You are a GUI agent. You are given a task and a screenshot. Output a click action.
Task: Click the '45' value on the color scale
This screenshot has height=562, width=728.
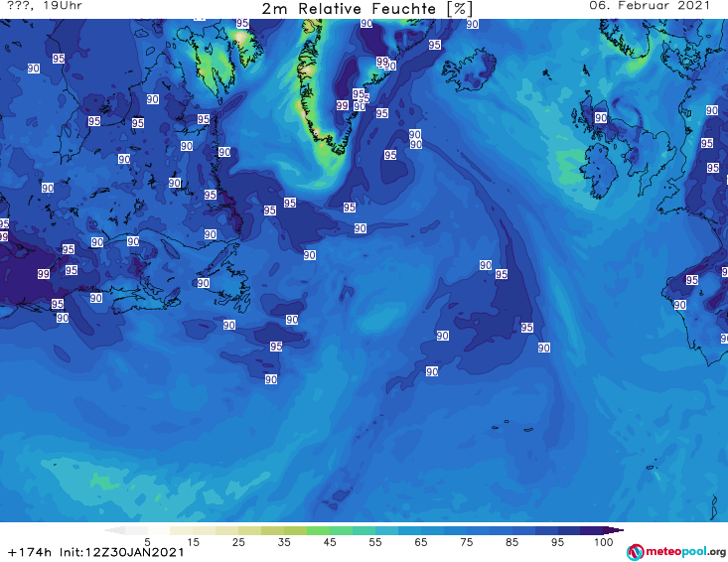point(330,542)
